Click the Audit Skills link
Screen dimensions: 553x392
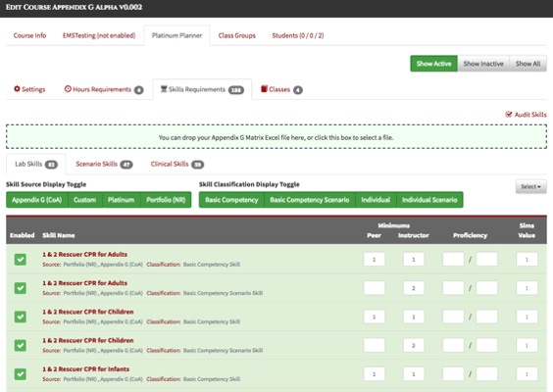point(526,115)
